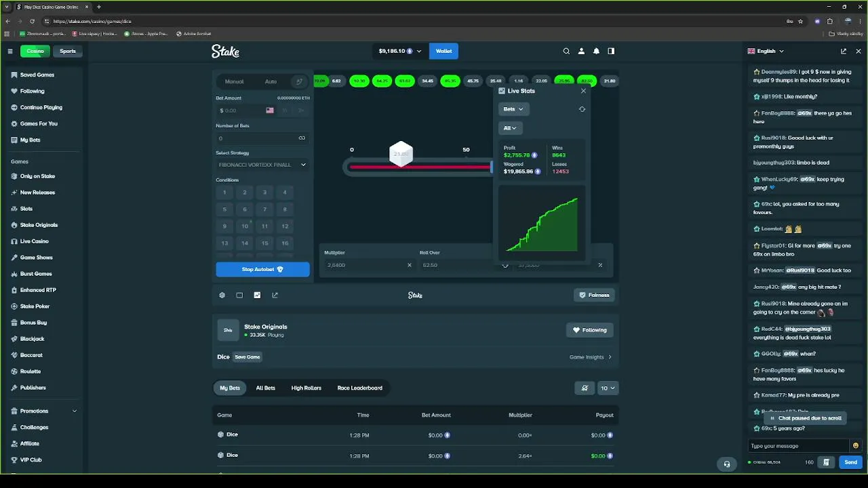The width and height of the screenshot is (868, 488).
Task: Open Roulette in sidebar
Action: (x=31, y=371)
